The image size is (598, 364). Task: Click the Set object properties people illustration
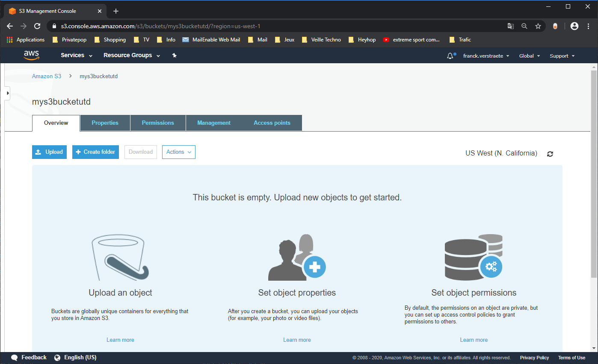click(297, 257)
